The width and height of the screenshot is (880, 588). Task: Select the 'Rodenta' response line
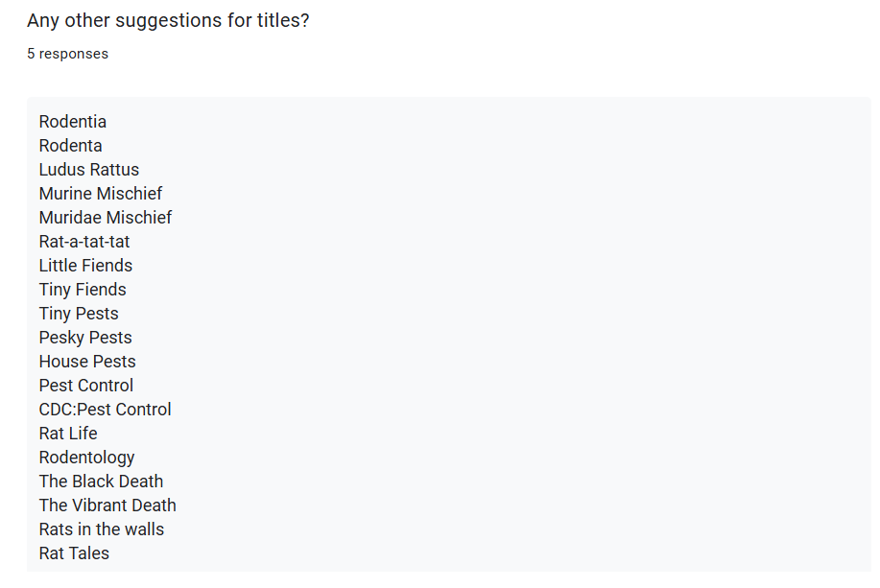tap(70, 146)
